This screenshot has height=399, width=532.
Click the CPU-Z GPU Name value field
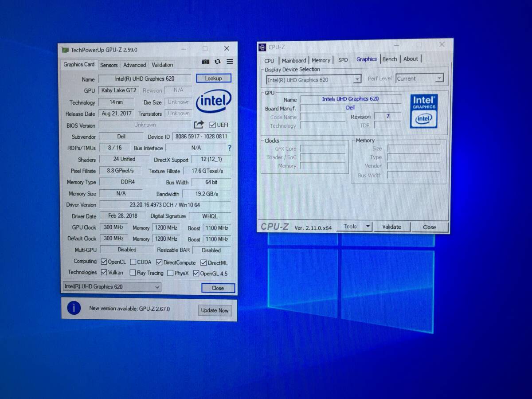[x=350, y=99]
